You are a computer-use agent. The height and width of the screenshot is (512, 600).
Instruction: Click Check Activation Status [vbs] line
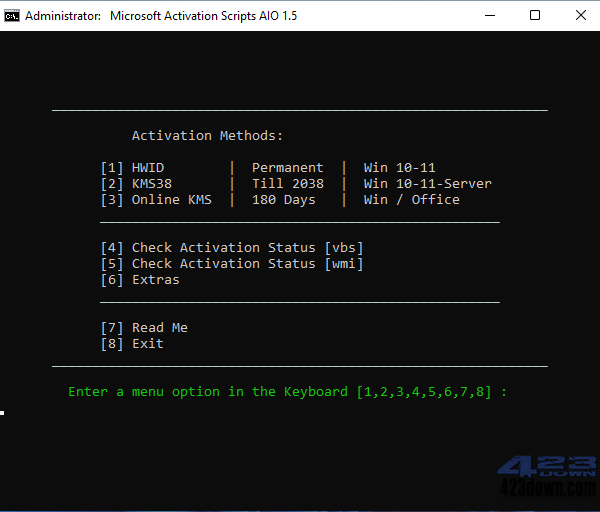tap(232, 248)
